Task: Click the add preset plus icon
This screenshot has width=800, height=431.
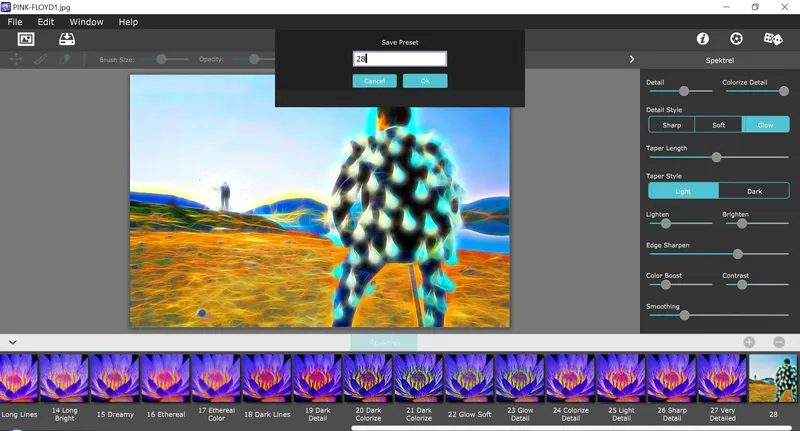Action: tap(749, 342)
